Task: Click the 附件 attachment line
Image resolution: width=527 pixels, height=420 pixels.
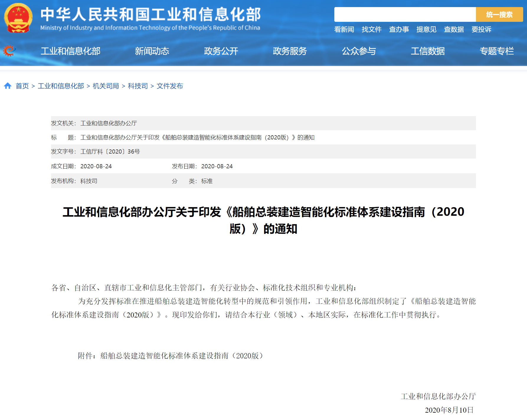Action: [171, 356]
